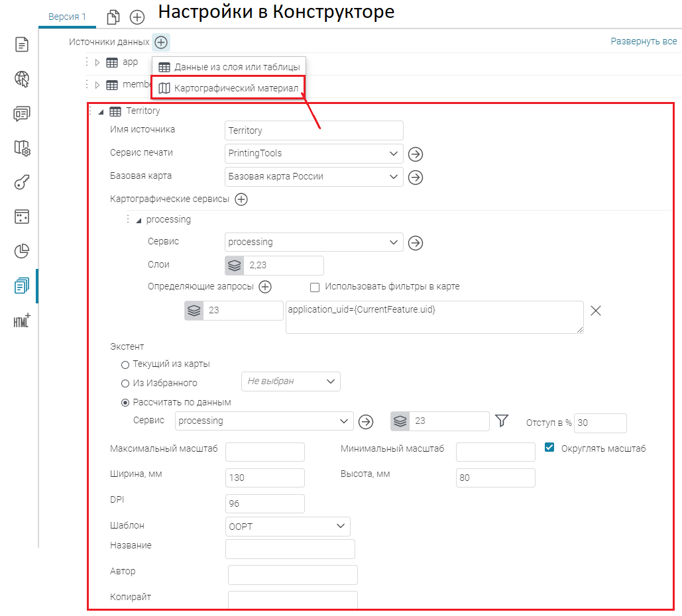Click the Ширина, мм input field
Screen dimensions: 682x616
pyautogui.click(x=264, y=478)
